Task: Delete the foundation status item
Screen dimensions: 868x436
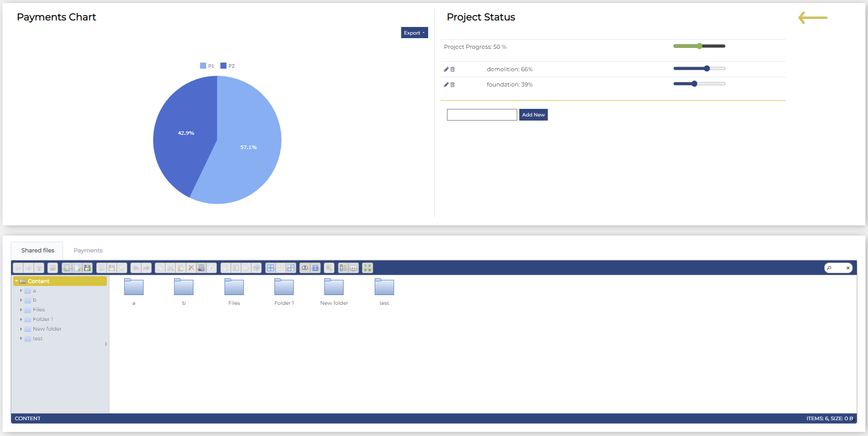Action: click(x=453, y=85)
